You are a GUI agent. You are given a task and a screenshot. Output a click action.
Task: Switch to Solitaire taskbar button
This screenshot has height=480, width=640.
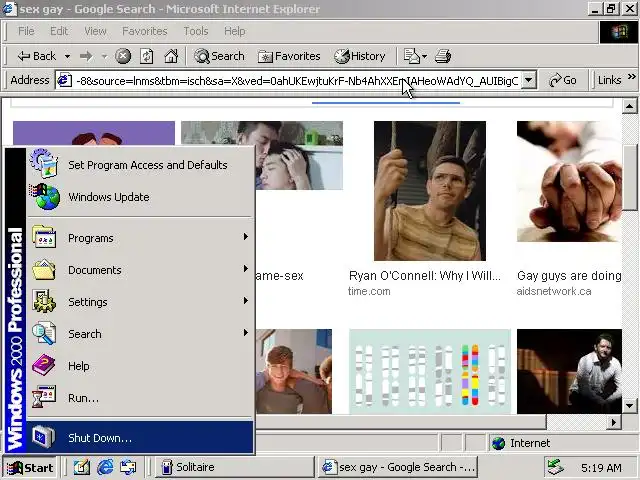click(234, 467)
